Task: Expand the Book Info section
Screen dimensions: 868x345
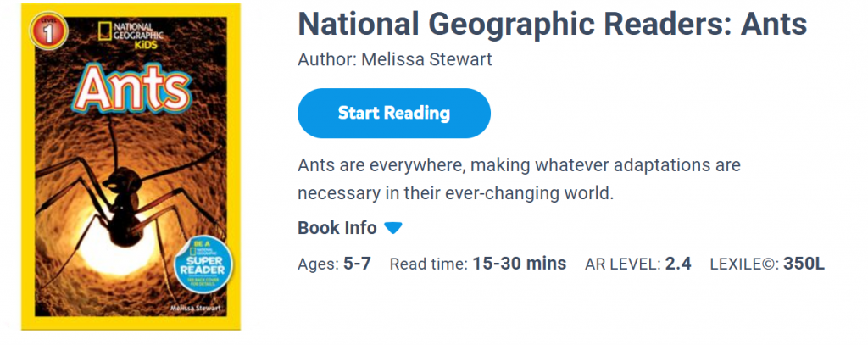Action: pyautogui.click(x=337, y=228)
